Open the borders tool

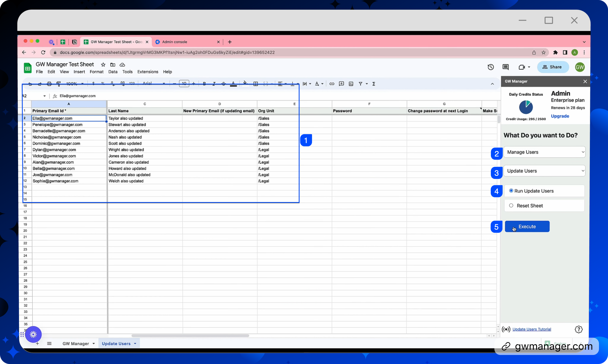(255, 84)
